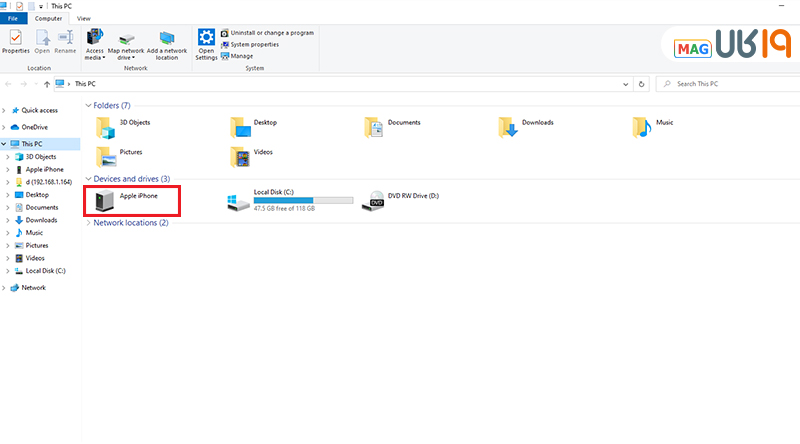Switch to the View ribbon tab

83,18
